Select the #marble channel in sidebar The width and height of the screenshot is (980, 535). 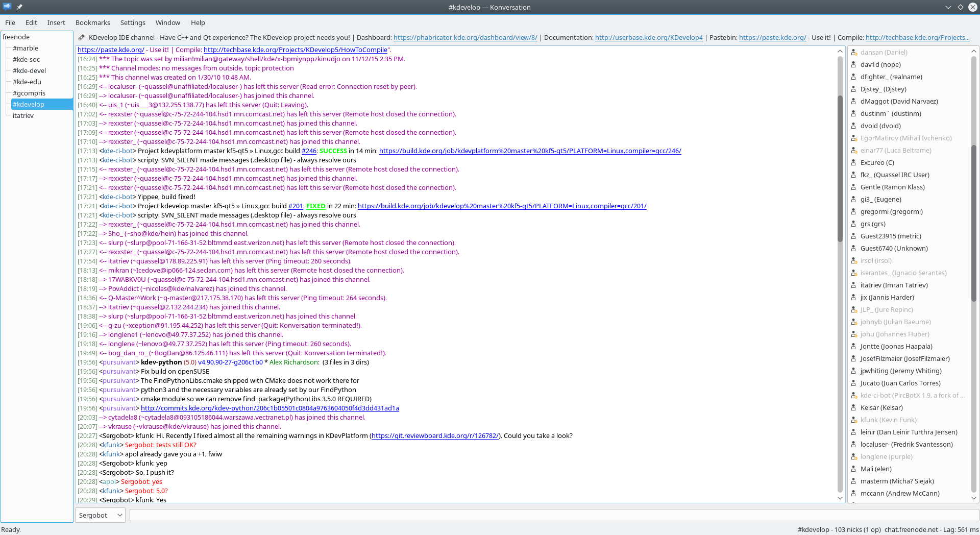[x=26, y=48]
